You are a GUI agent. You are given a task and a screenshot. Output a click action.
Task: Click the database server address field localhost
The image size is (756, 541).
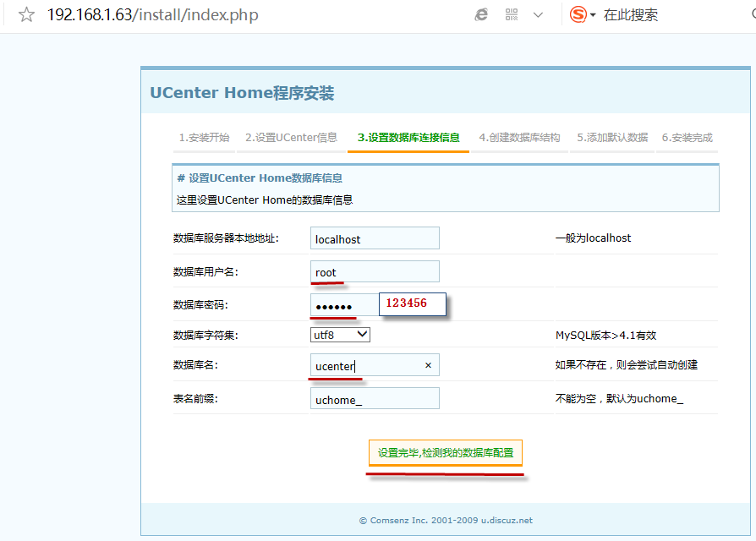[x=375, y=238]
